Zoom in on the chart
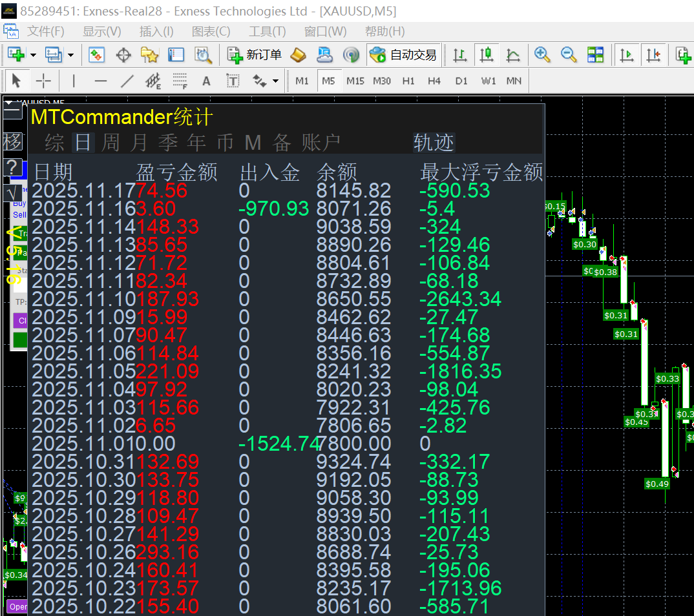 click(542, 55)
